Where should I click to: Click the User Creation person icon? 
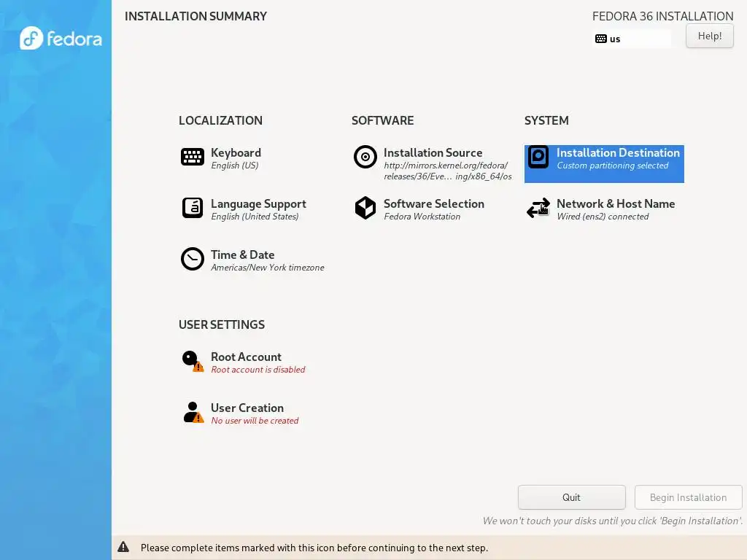(x=193, y=413)
